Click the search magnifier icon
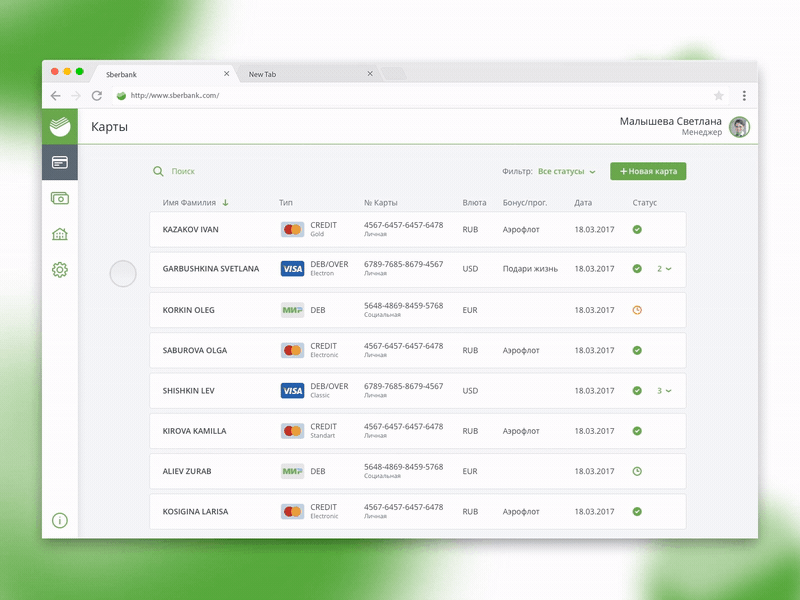The height and width of the screenshot is (600, 800). tap(158, 171)
